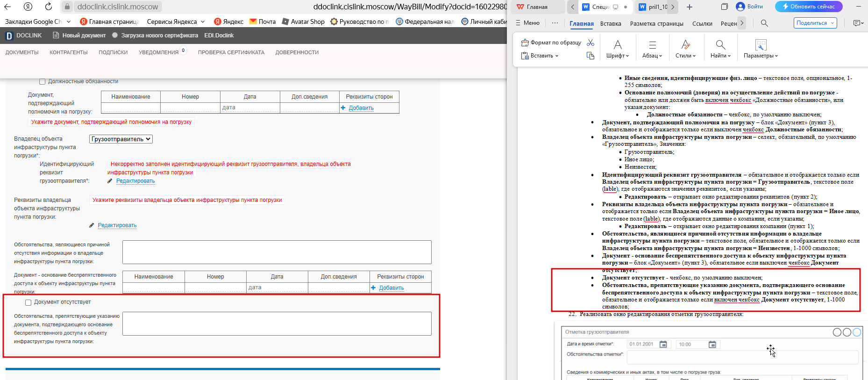Click Добавить in полномочия на погрузку table
The image size is (868, 380).
[361, 108]
